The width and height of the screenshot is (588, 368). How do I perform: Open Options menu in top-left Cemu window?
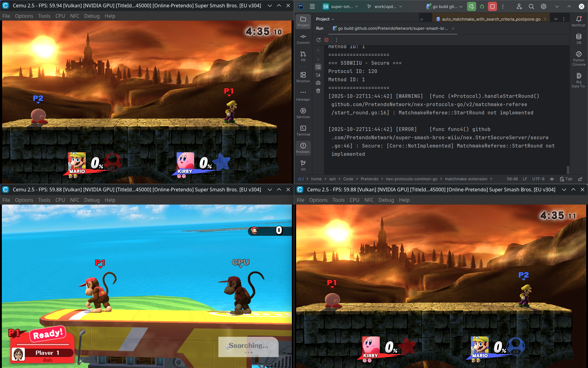tap(24, 16)
